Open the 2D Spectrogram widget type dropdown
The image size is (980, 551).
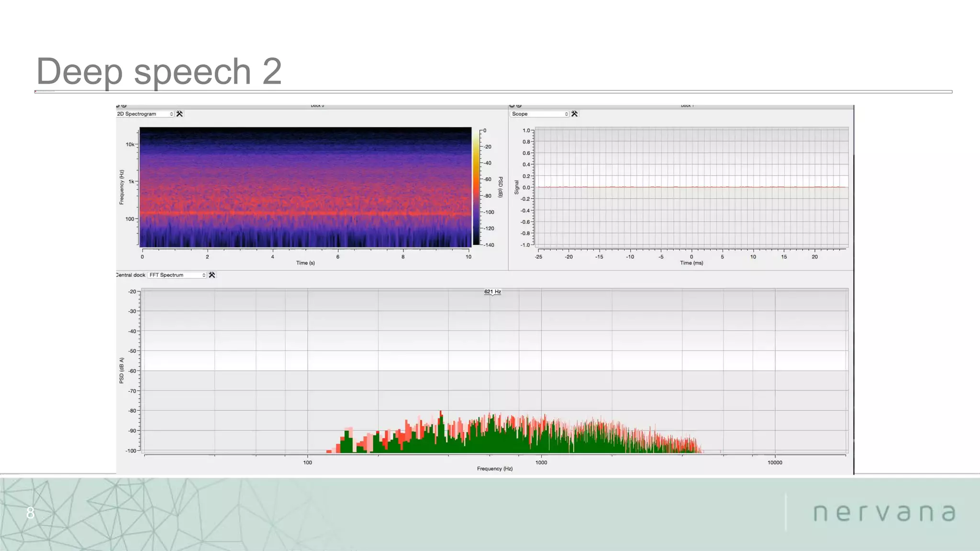[145, 114]
